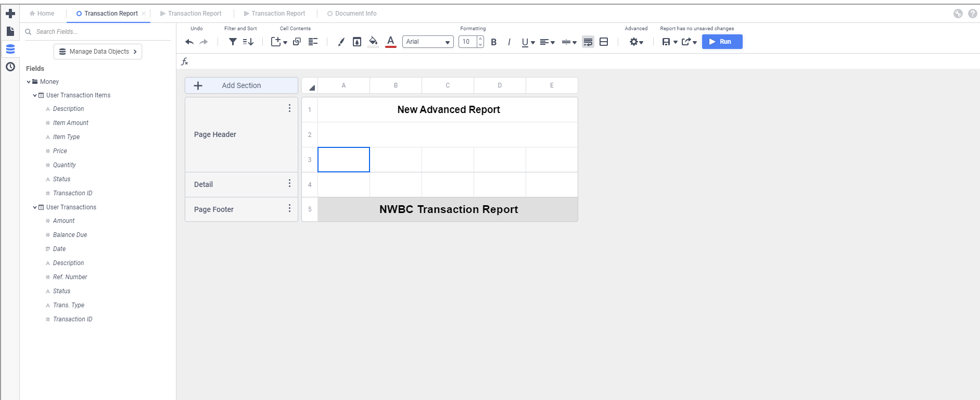980x400 pixels.
Task: Select row 4 header
Action: point(310,185)
